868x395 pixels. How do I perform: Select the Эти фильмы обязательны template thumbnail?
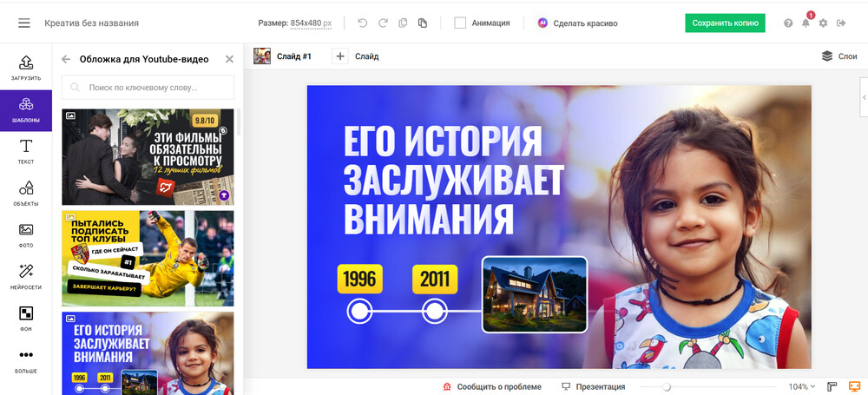(x=148, y=157)
